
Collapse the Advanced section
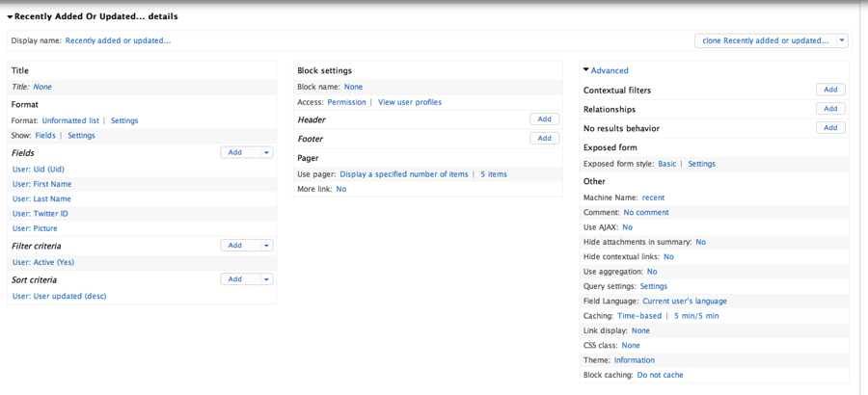pyautogui.click(x=606, y=71)
